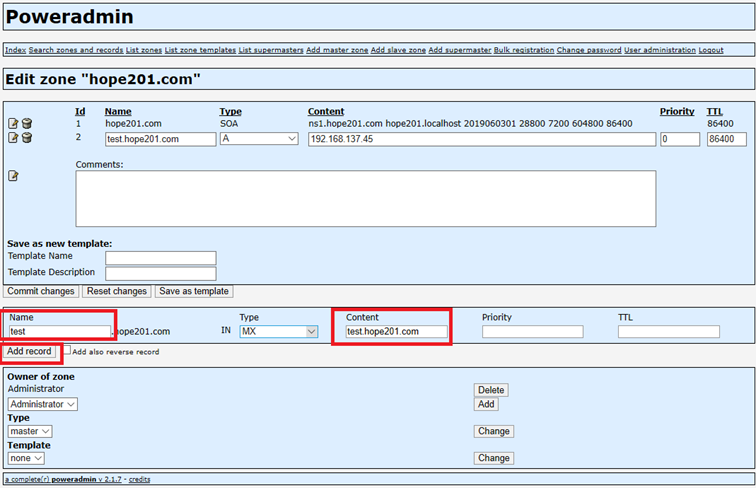The width and height of the screenshot is (756, 488).
Task: Delete the Administrator zone owner
Action: [x=491, y=390]
